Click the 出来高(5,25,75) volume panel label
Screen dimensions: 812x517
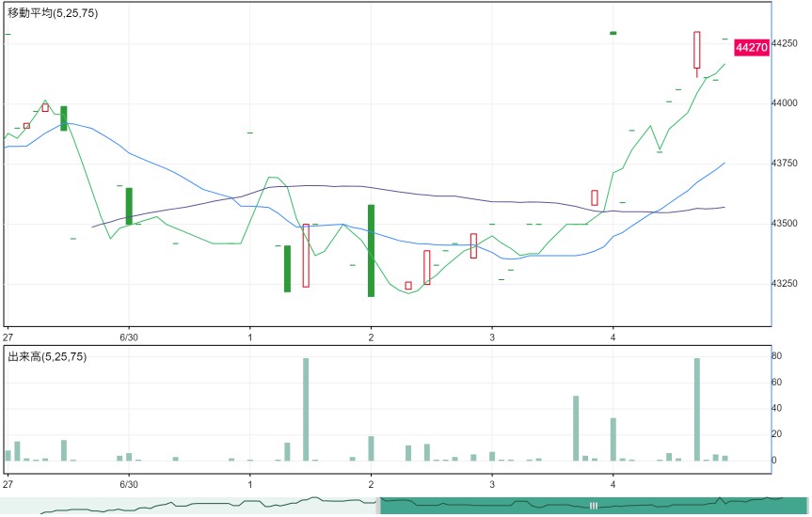[47, 356]
